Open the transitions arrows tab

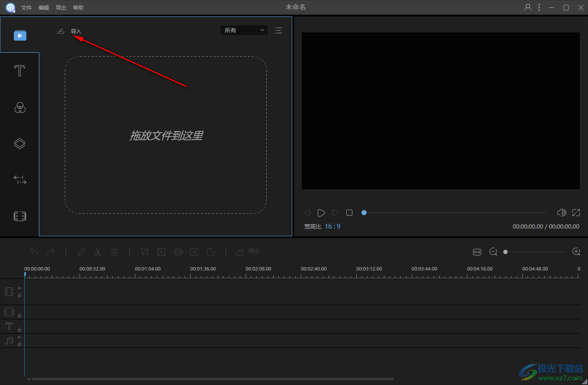pyautogui.click(x=20, y=180)
